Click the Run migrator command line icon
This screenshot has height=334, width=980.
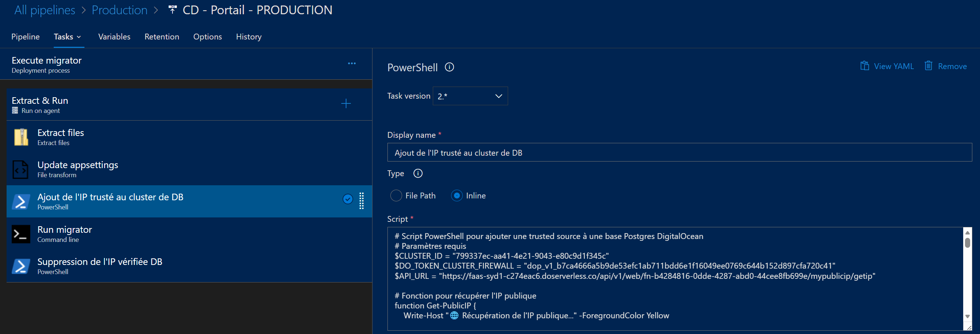point(21,234)
